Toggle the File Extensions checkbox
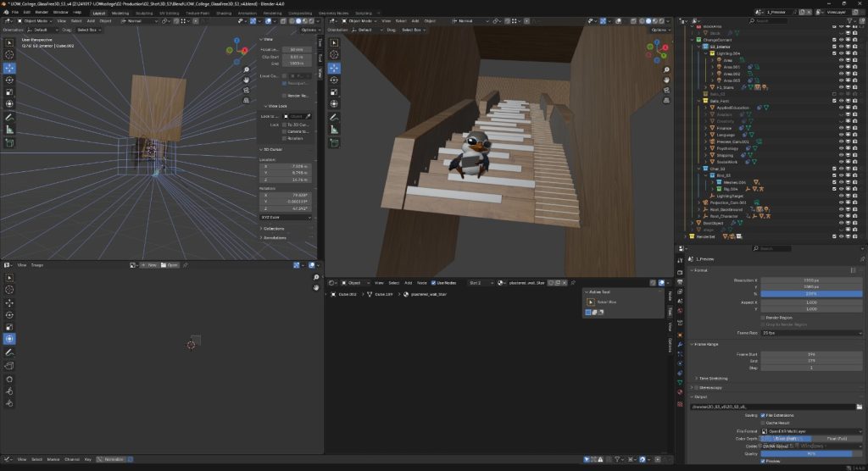 coord(763,415)
